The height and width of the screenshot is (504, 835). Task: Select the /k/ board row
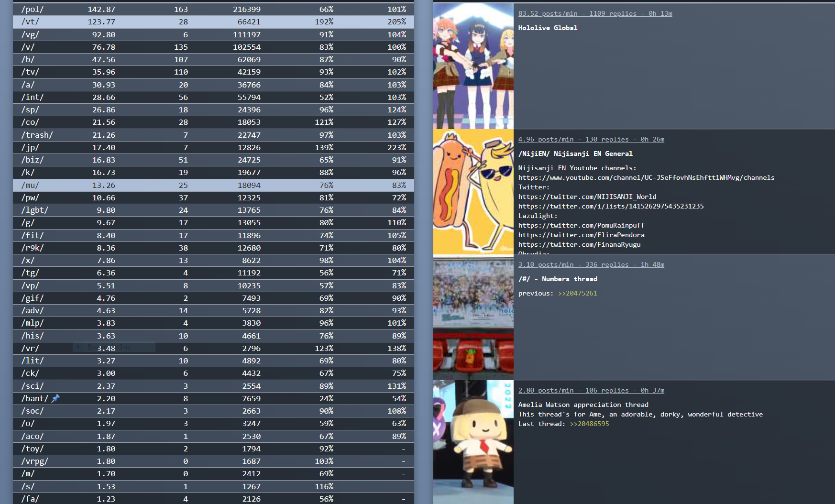tap(213, 172)
